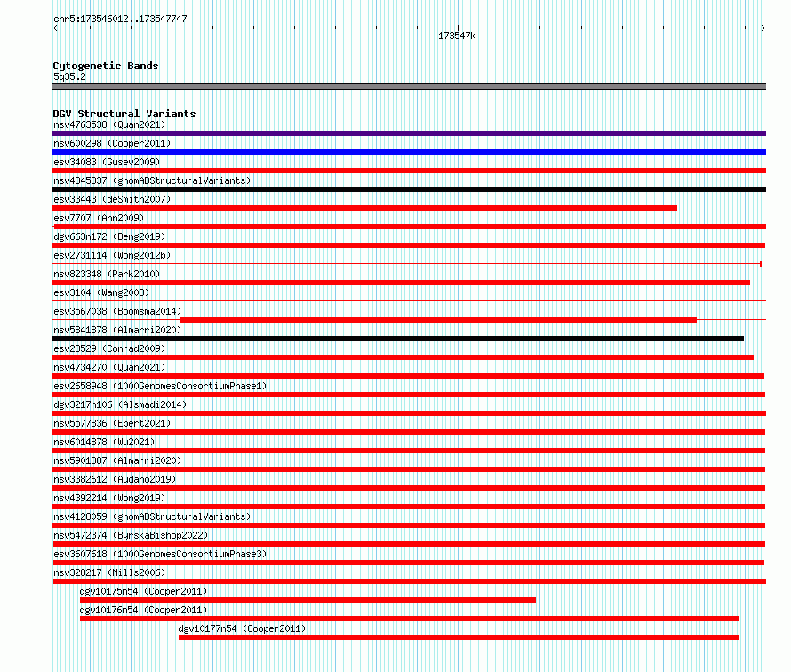Click the purple bar under nsv4763538
Image resolution: width=791 pixels, height=672 pixels.
tap(409, 133)
